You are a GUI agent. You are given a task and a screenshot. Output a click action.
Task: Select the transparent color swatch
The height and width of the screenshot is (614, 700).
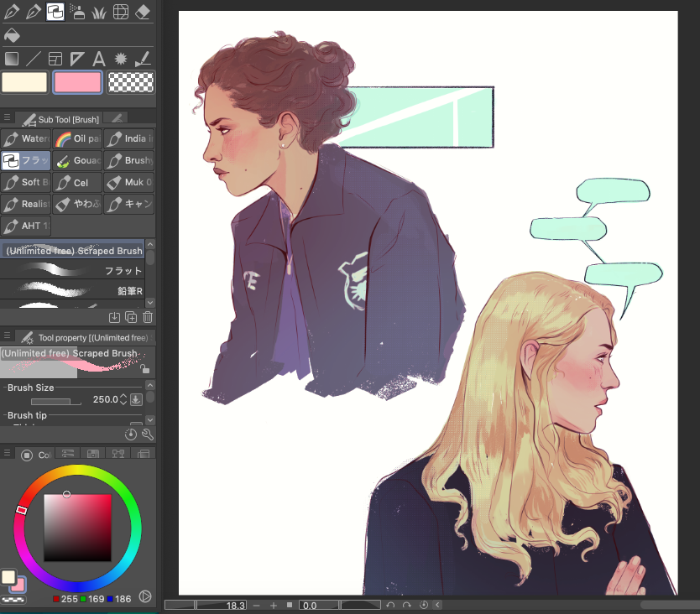131,82
